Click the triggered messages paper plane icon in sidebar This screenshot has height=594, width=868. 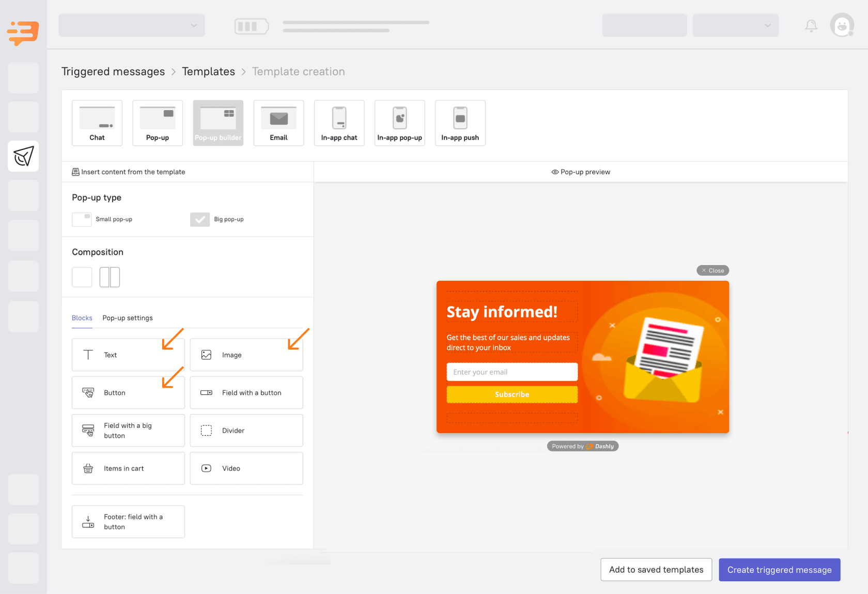tap(23, 156)
